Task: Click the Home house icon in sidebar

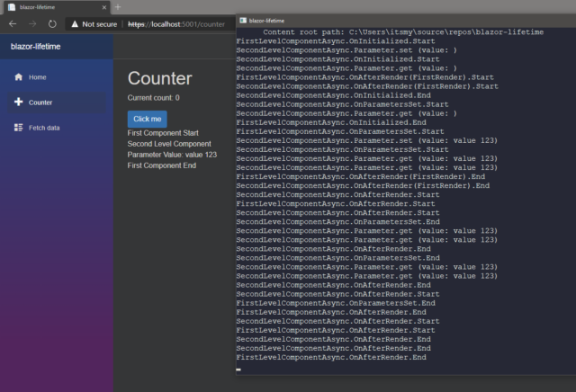Action: pyautogui.click(x=18, y=77)
